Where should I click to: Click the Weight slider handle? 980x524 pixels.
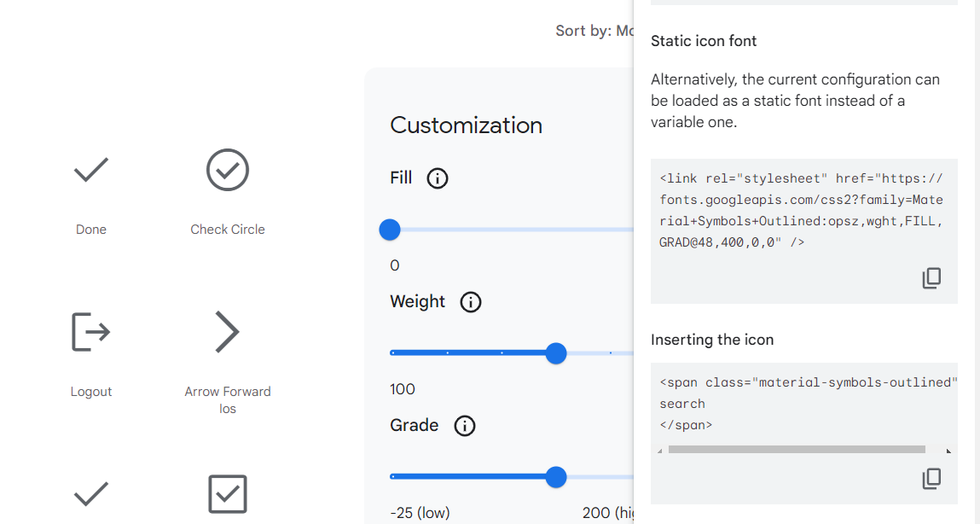(556, 352)
